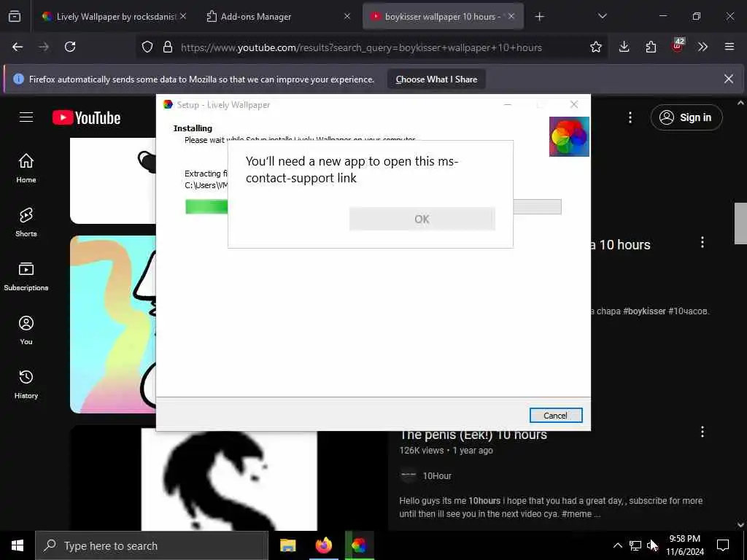Open YouTube guide hamburger menu
747x560 pixels.
[26, 117]
